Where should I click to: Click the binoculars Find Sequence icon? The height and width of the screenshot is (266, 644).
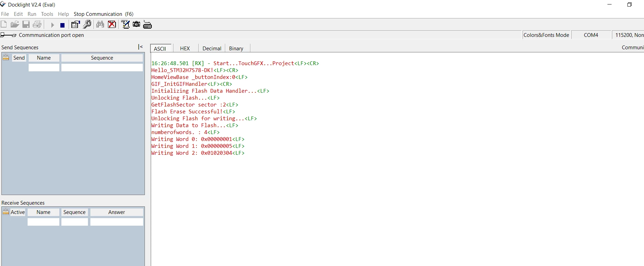click(100, 24)
